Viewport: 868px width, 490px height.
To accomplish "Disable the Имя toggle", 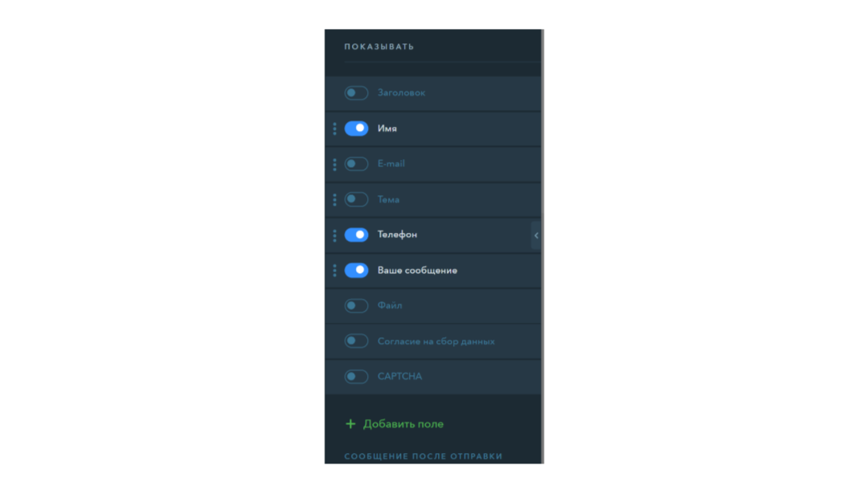I will click(x=356, y=129).
